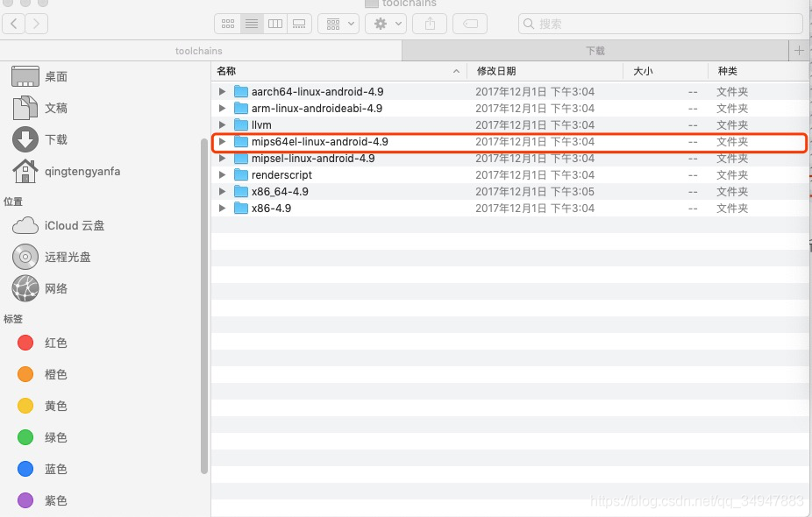Open iCloud 云盘 in sidebar

point(58,225)
